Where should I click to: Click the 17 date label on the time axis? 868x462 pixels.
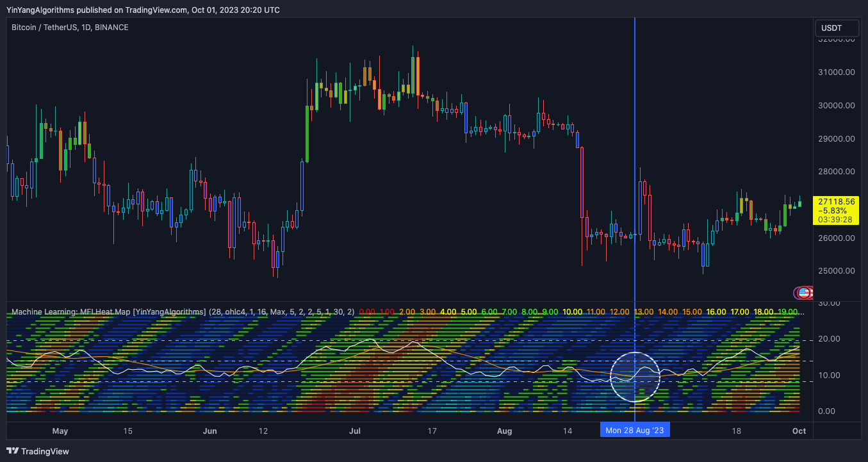point(431,431)
